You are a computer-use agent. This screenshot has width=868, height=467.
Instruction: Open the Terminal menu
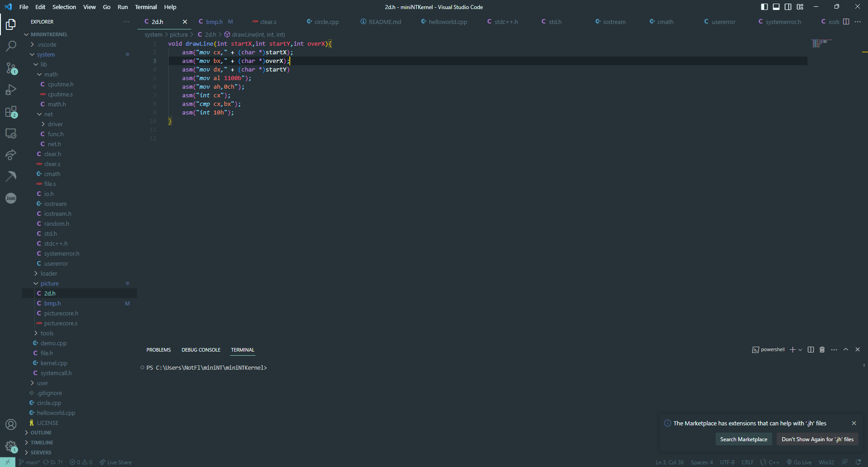pyautogui.click(x=146, y=7)
